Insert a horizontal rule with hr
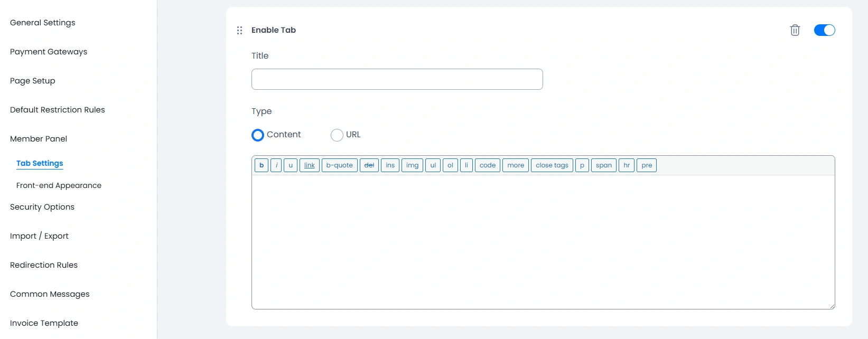Image resolution: width=868 pixels, height=339 pixels. tap(626, 165)
